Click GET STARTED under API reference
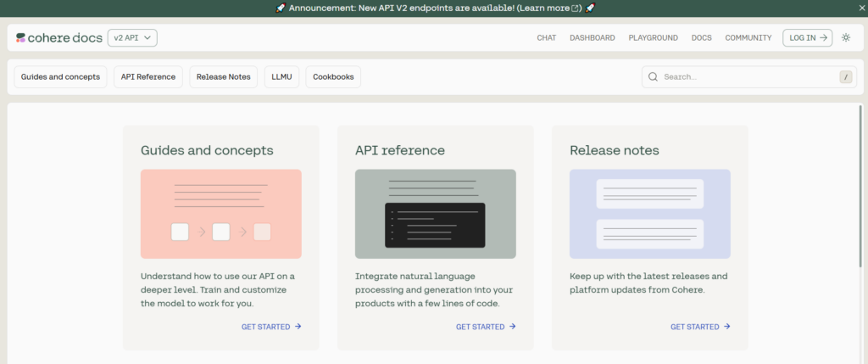The width and height of the screenshot is (868, 364). pos(486,327)
